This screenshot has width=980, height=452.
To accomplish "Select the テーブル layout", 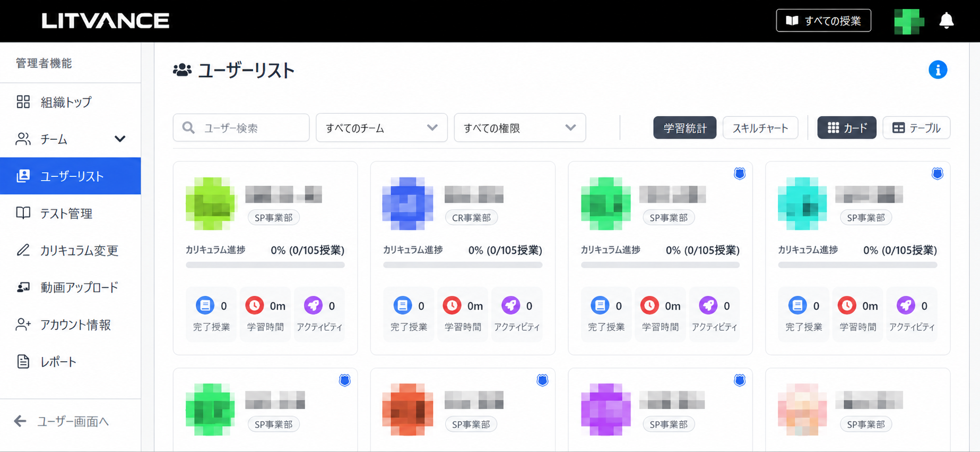I will pyautogui.click(x=916, y=127).
